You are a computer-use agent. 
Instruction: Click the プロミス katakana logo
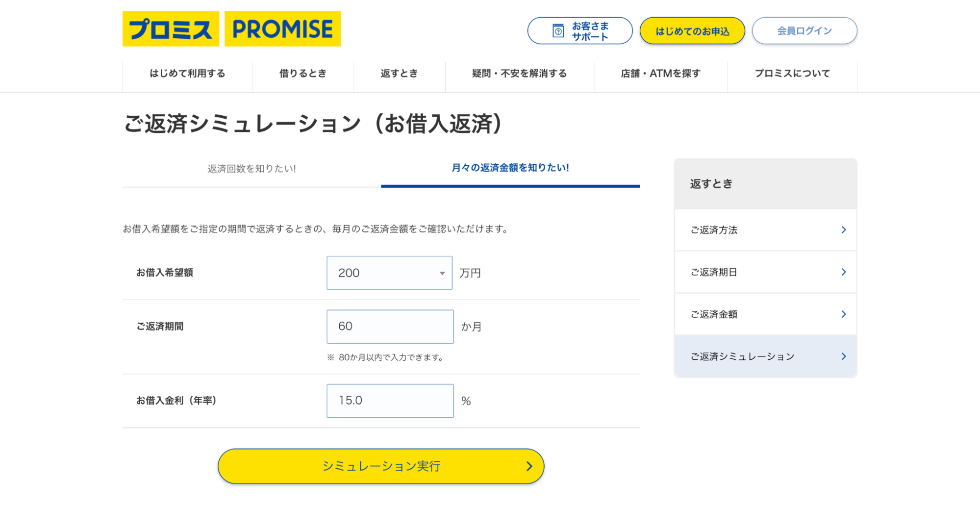(x=171, y=29)
